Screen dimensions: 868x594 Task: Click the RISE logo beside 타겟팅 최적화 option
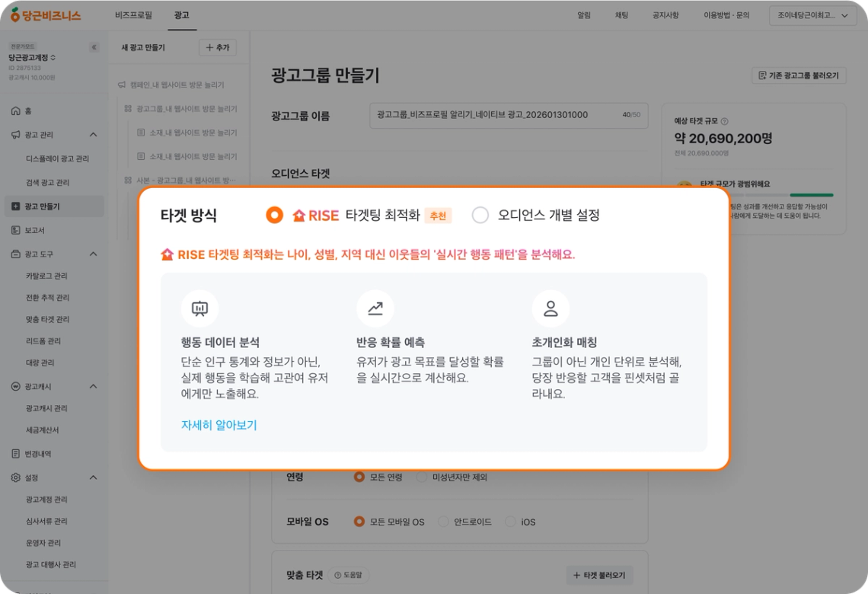(315, 216)
